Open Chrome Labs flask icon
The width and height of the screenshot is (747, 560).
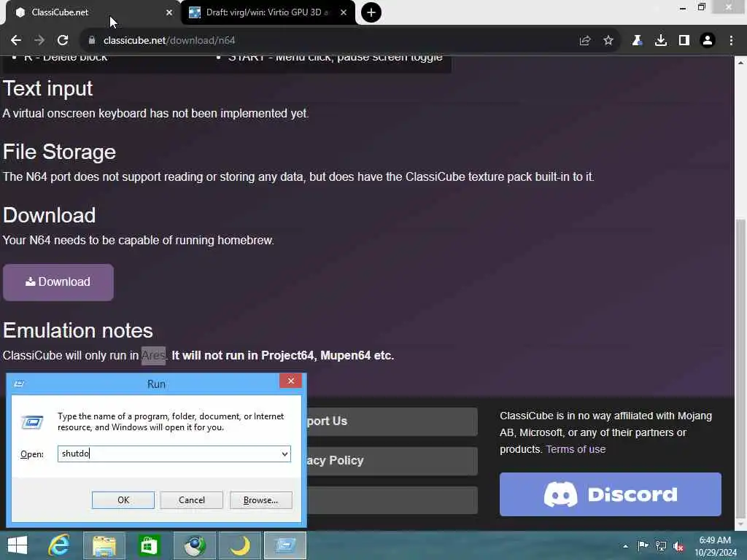(x=637, y=41)
